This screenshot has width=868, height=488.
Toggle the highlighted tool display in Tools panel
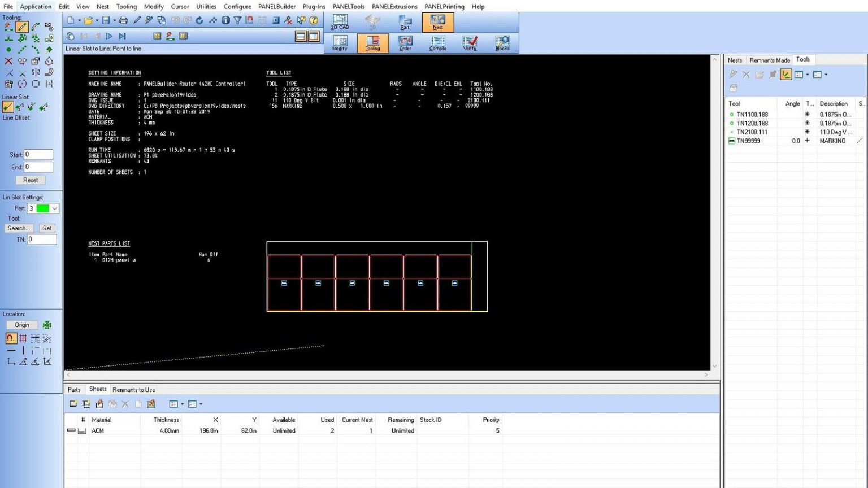(787, 74)
